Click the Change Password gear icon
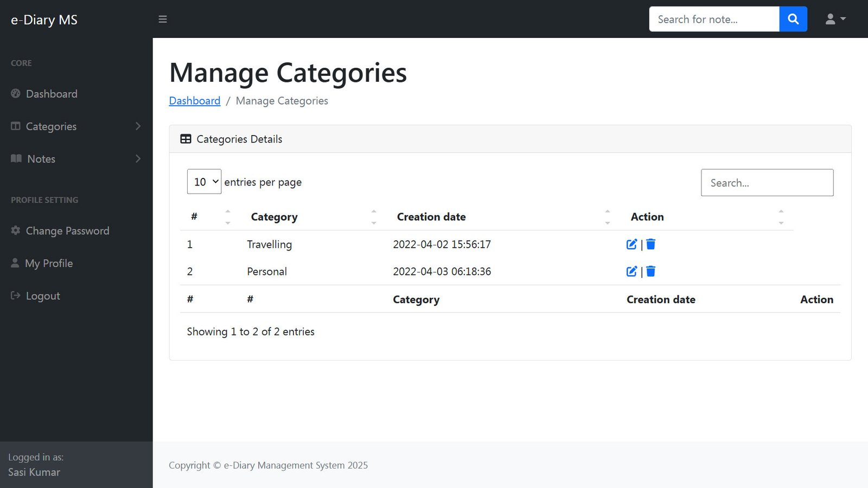The width and height of the screenshot is (868, 488). click(x=16, y=230)
